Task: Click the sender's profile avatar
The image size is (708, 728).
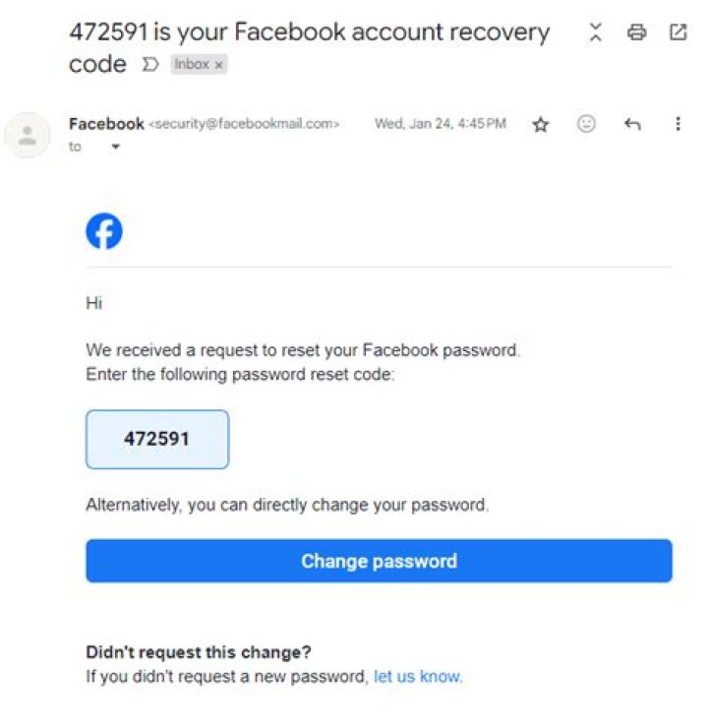Action: (x=28, y=135)
